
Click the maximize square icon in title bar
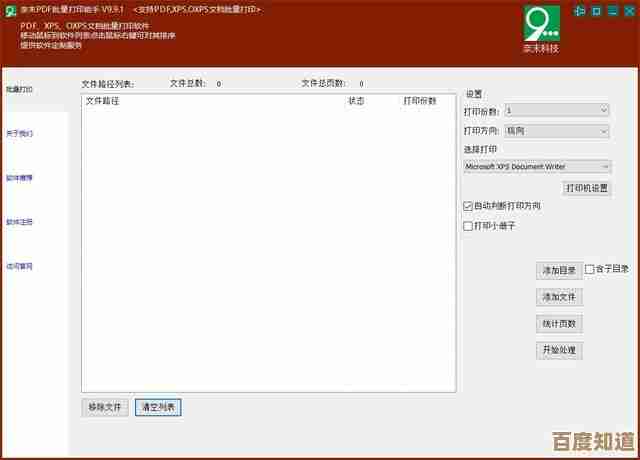(597, 11)
